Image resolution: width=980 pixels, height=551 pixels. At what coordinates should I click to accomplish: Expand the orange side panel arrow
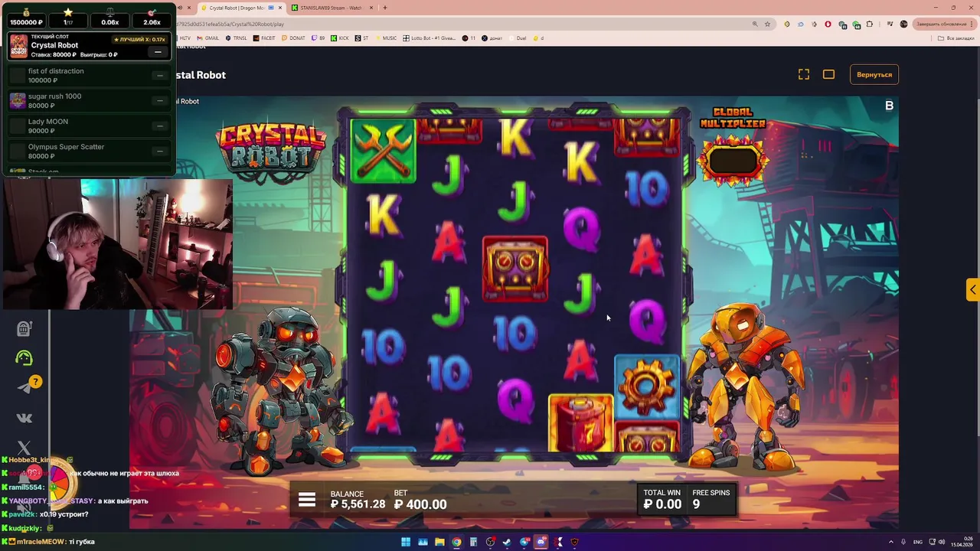click(972, 289)
